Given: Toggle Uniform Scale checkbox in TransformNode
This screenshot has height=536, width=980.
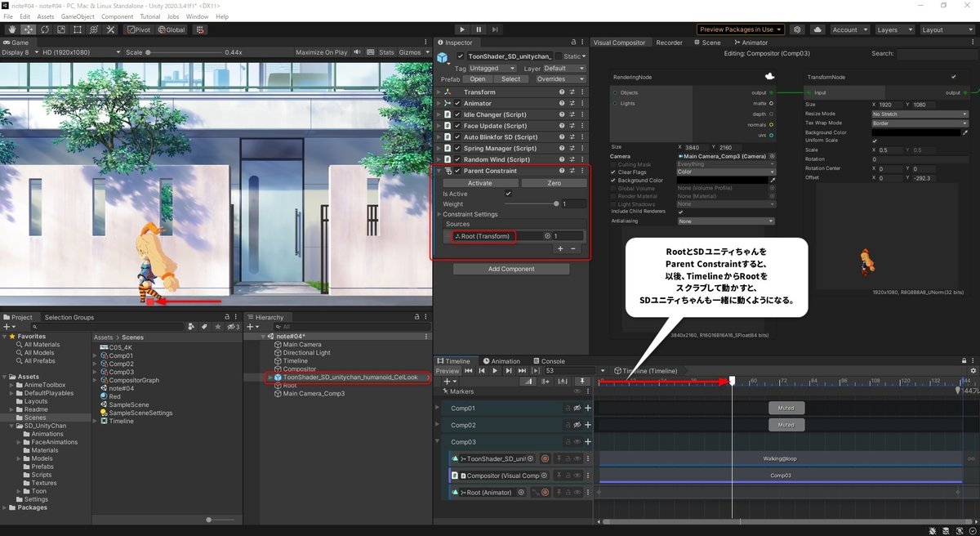Looking at the screenshot, I should pos(875,141).
